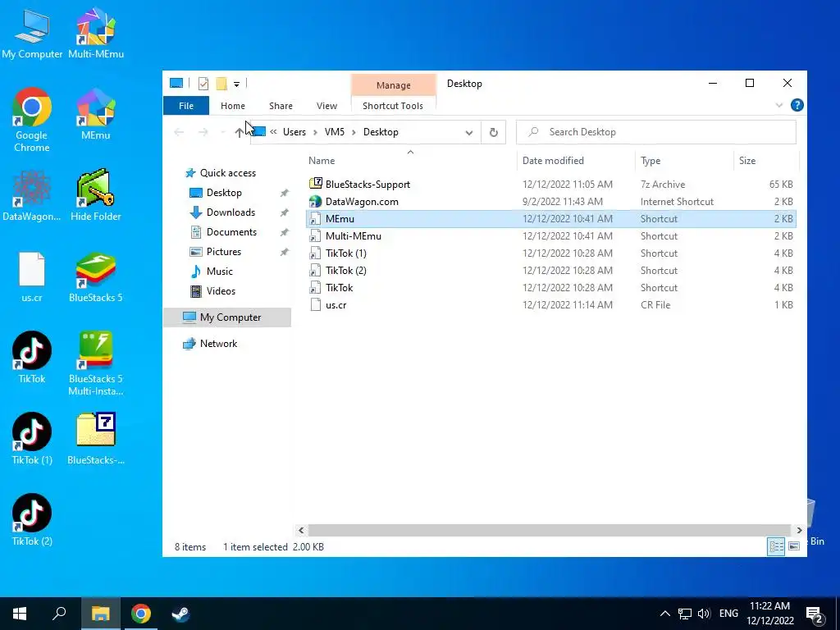Click in Search Desktop field

[655, 132]
